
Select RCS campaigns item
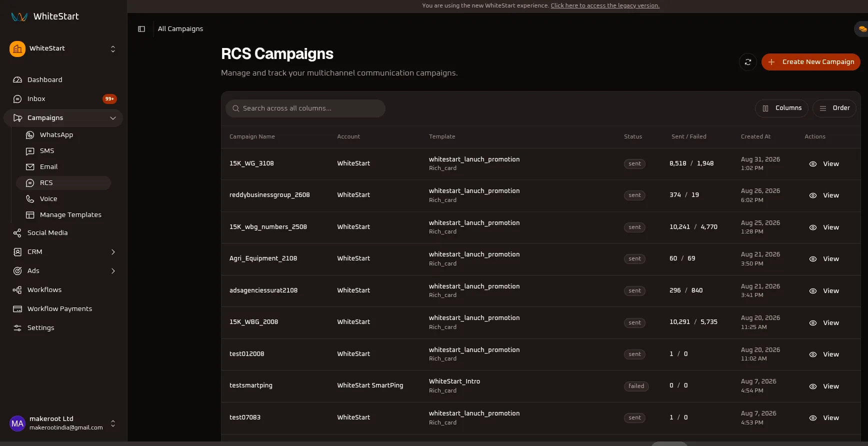click(x=63, y=183)
